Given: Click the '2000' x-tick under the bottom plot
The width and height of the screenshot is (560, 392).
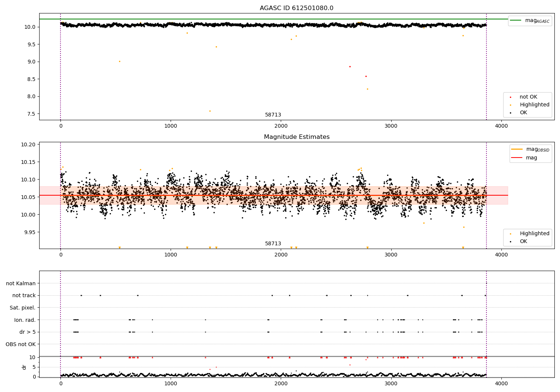Looking at the screenshot, I should coord(281,383).
